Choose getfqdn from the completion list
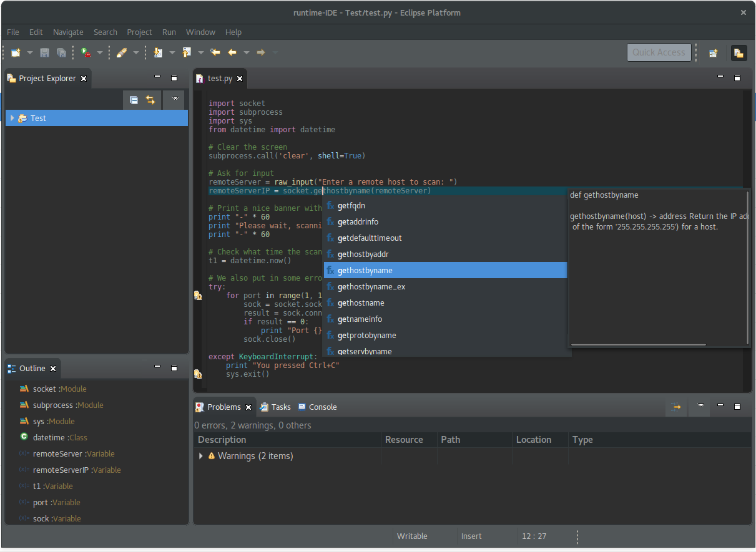756x552 pixels. (x=445, y=206)
